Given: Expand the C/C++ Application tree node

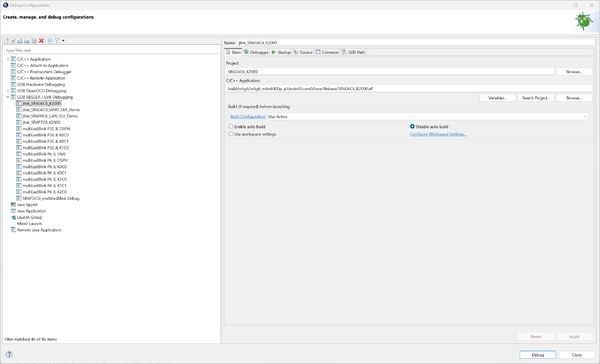Looking at the screenshot, I should [x=8, y=59].
